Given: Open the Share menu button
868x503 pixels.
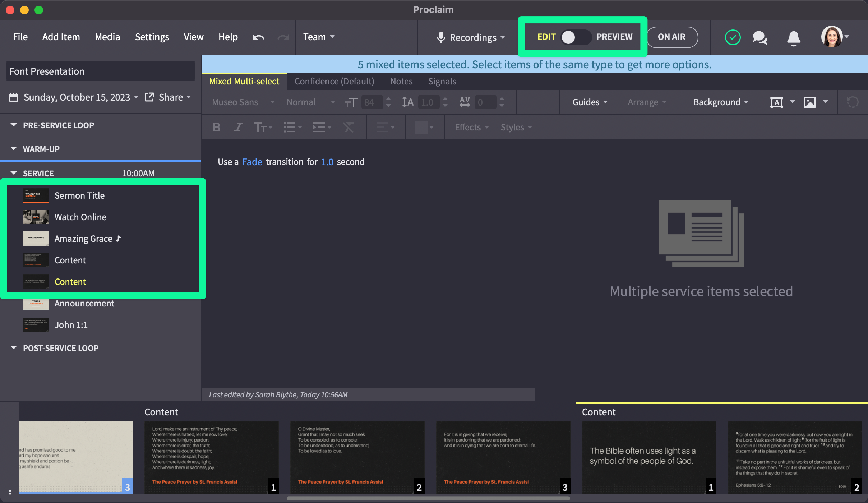Looking at the screenshot, I should [175, 97].
